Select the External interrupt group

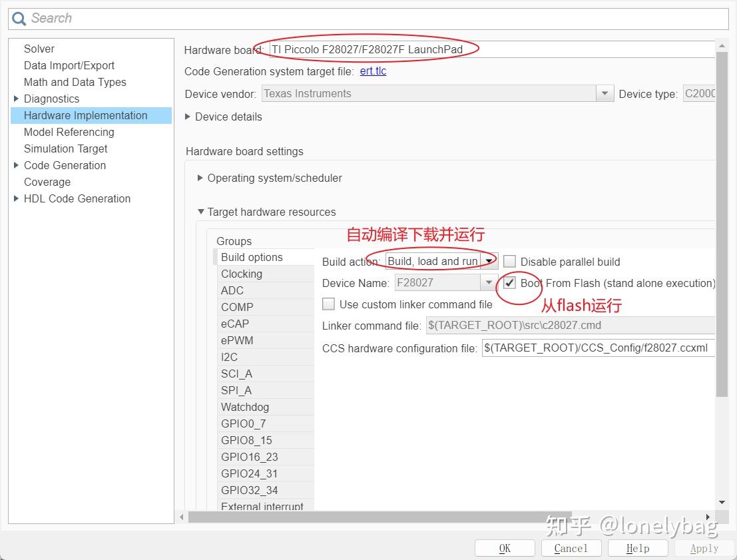265,505
